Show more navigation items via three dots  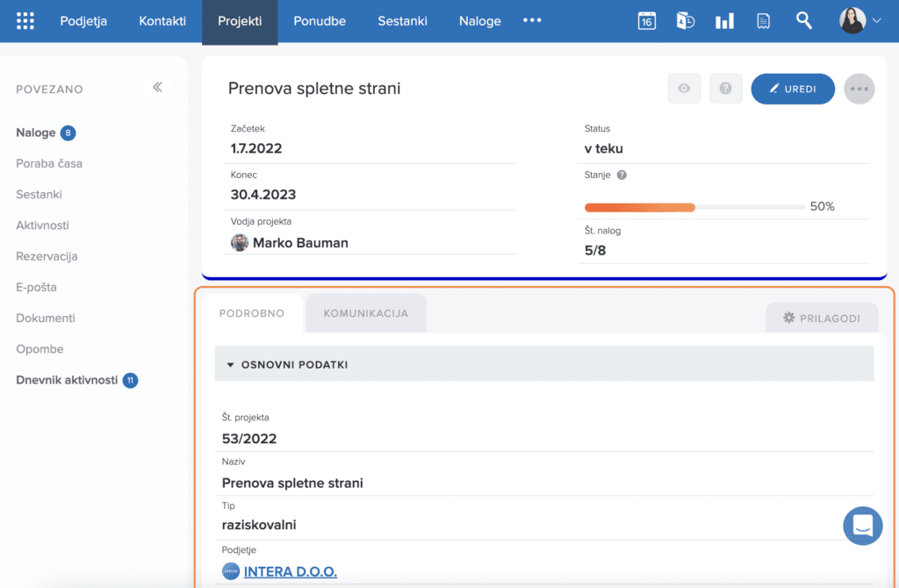pyautogui.click(x=532, y=21)
